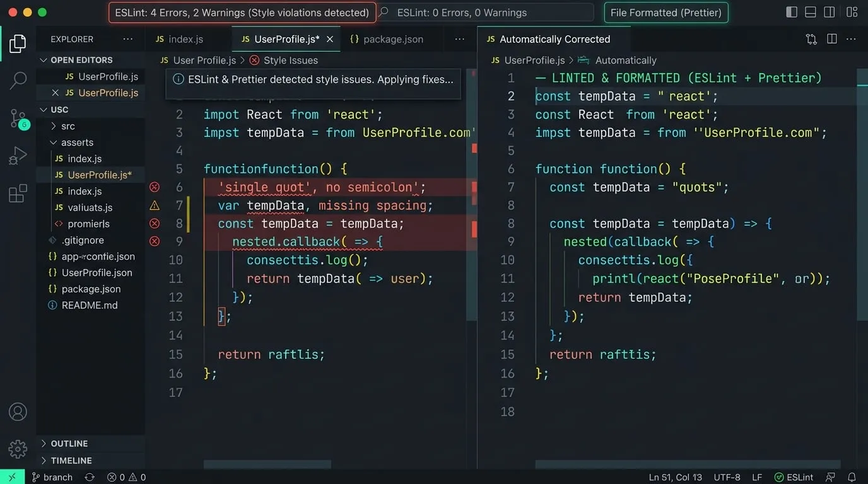Open right editor more actions ellipsis
The image size is (868, 484).
852,39
